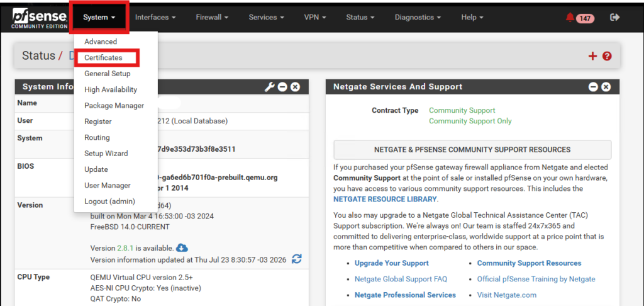Click the 147 notifications badge
Image resolution: width=644 pixels, height=306 pixels.
click(586, 18)
